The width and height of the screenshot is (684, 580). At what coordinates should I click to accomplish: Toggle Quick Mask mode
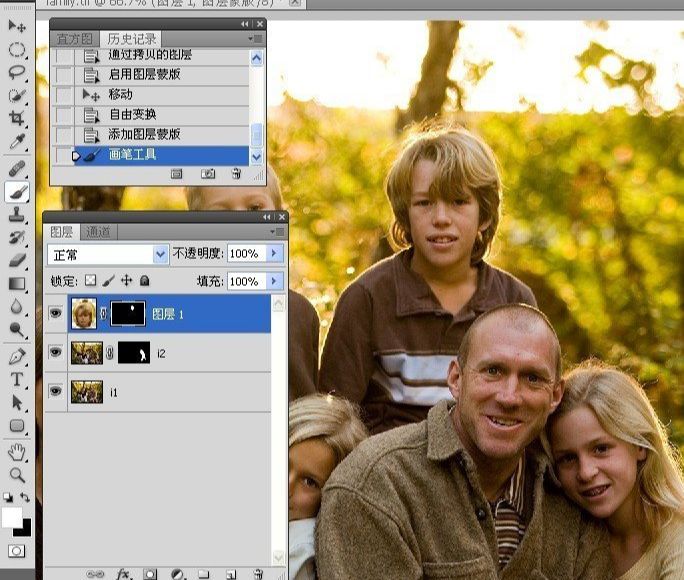(x=17, y=551)
